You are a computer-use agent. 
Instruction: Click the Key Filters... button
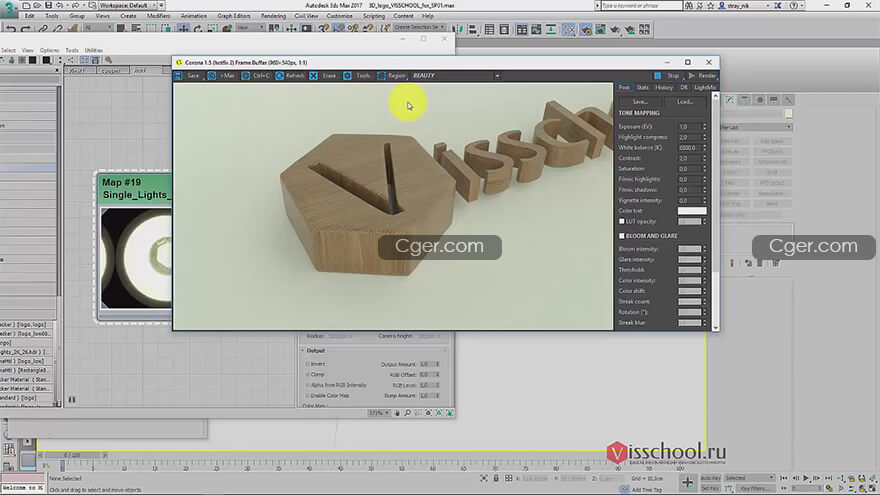(753, 488)
